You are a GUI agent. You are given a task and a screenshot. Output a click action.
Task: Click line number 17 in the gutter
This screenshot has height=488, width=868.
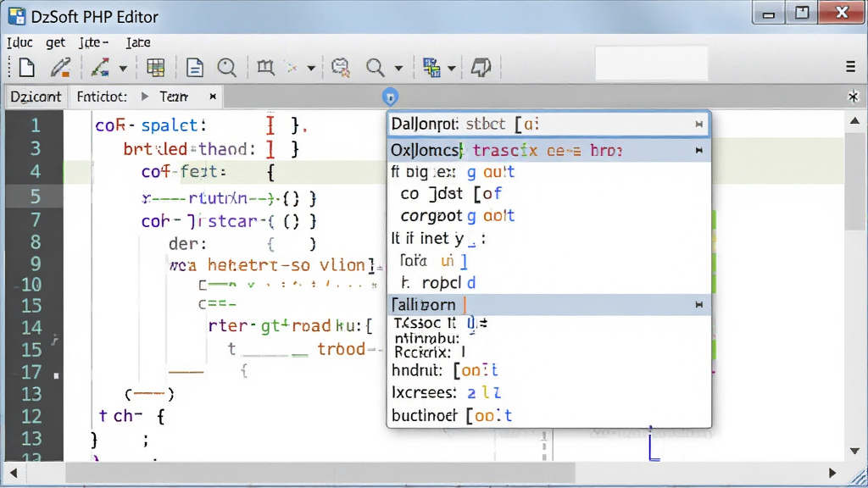31,373
